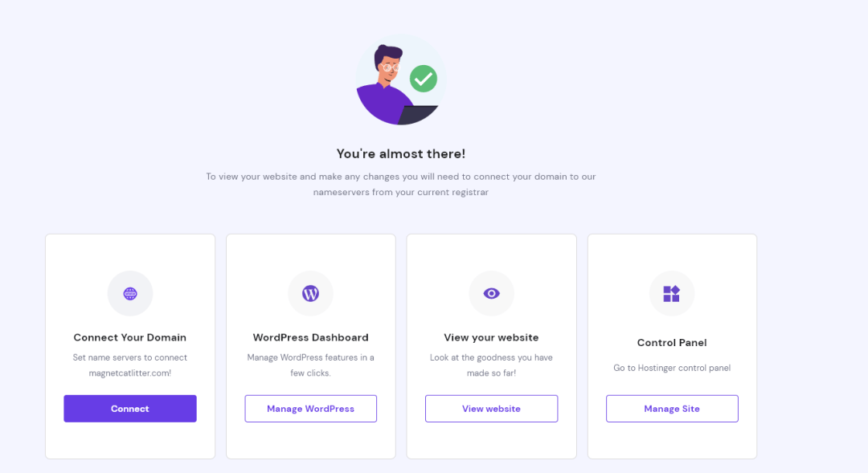Click the View your website heading

pyautogui.click(x=491, y=337)
